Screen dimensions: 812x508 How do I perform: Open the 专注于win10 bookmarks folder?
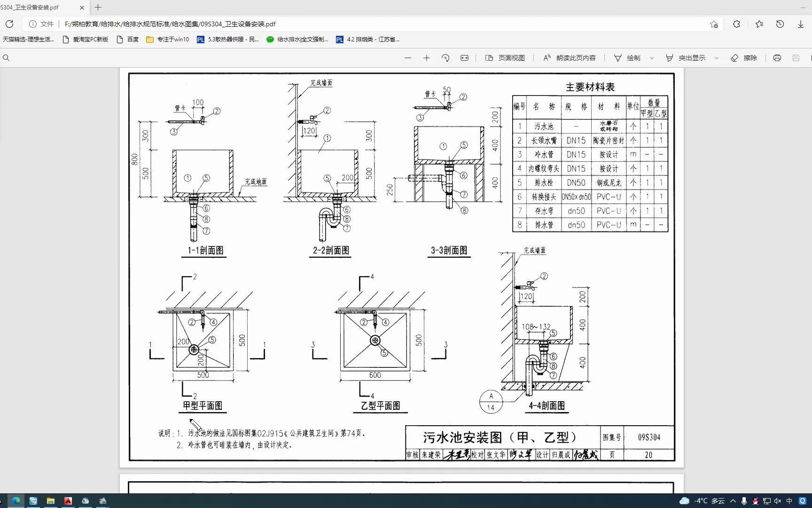pos(168,40)
